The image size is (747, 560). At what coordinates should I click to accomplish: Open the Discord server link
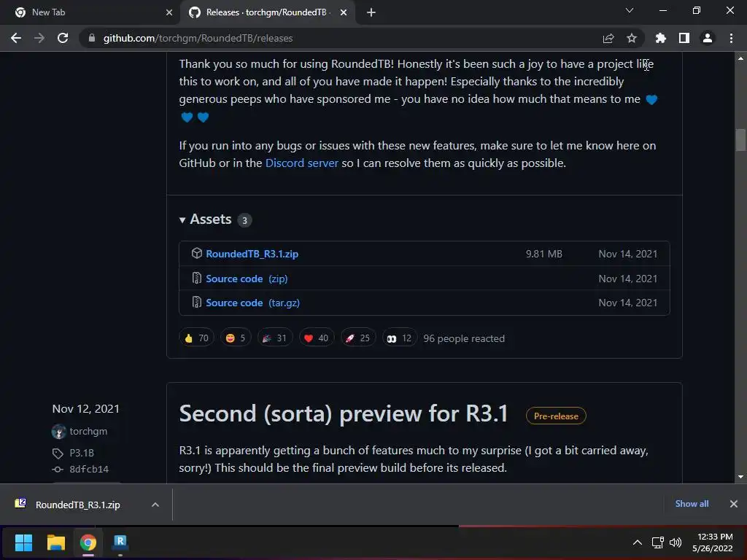coord(301,163)
